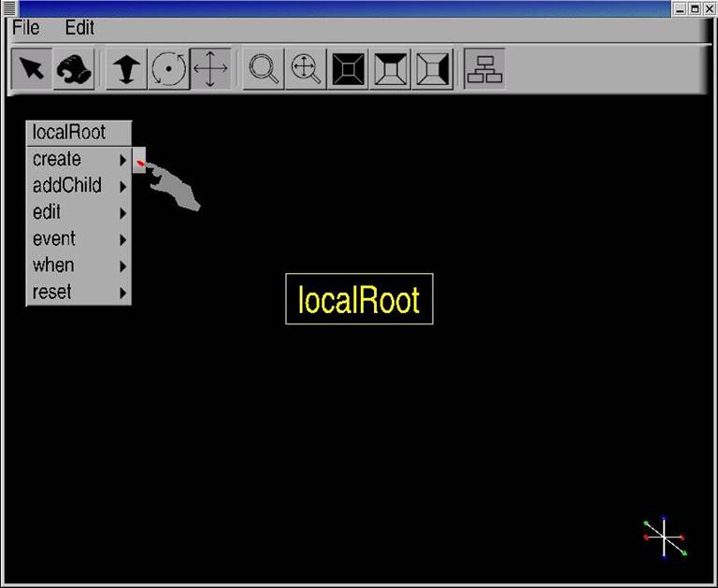Select the perspective box with dark top
The image size is (718, 588).
coord(390,68)
